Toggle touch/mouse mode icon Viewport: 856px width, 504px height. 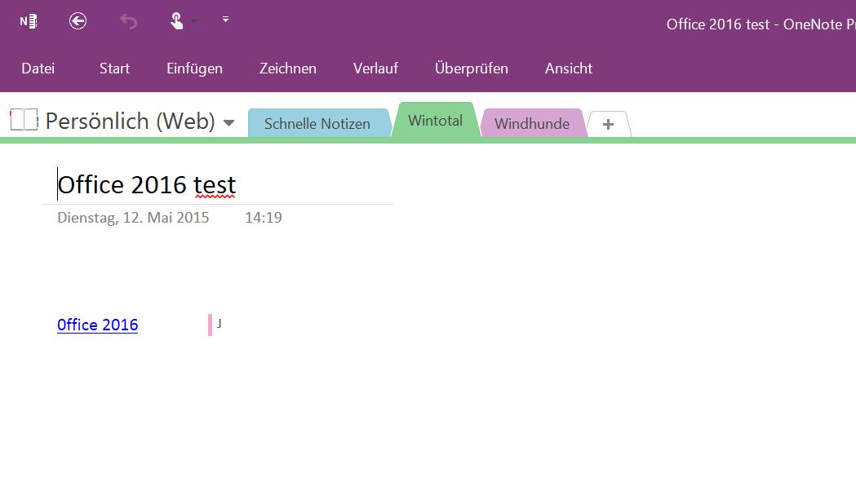(x=176, y=21)
